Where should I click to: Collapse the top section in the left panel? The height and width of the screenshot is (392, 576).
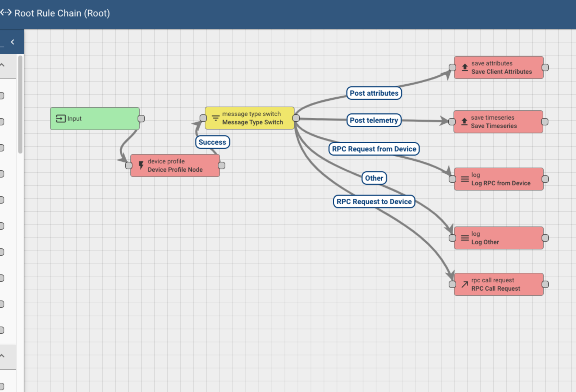click(x=3, y=65)
